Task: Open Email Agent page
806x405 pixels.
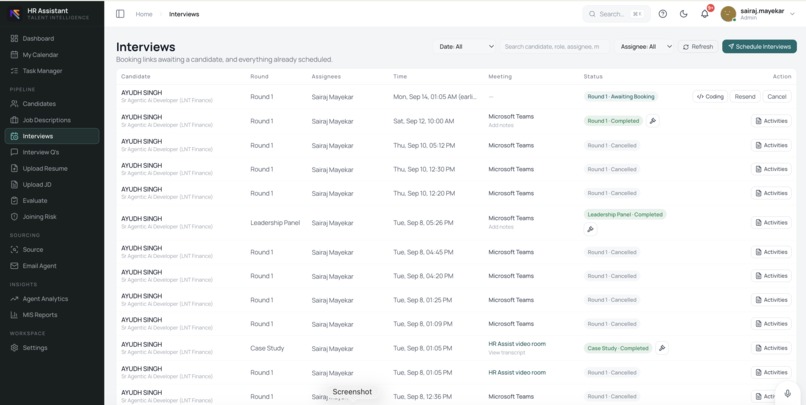Action: [50, 266]
